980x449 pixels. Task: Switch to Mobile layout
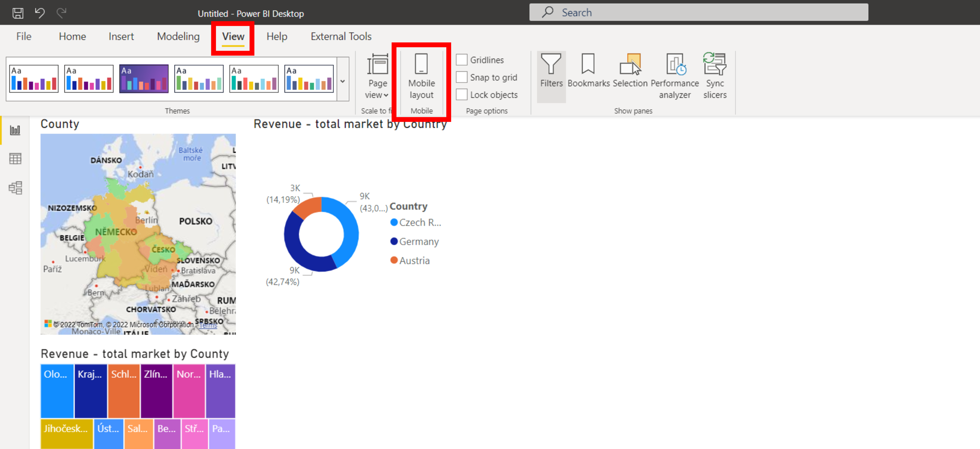[x=421, y=76]
